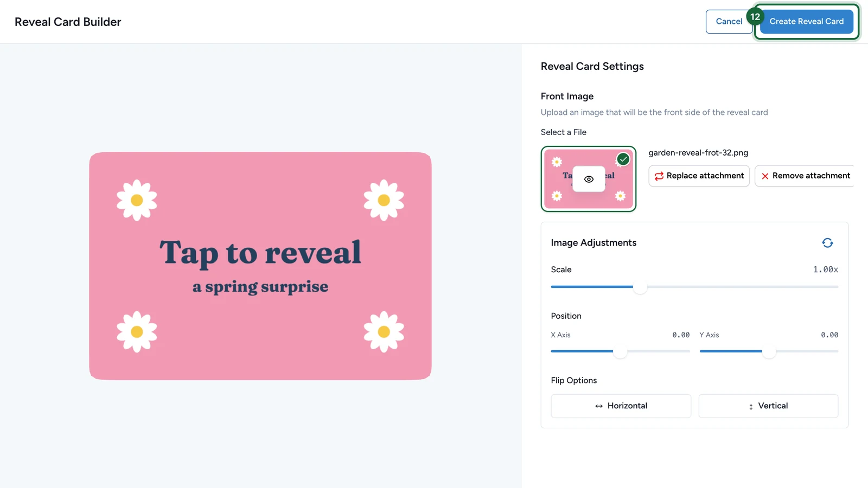Preview the uploaded image via the eye icon
This screenshot has width=868, height=488.
[589, 179]
